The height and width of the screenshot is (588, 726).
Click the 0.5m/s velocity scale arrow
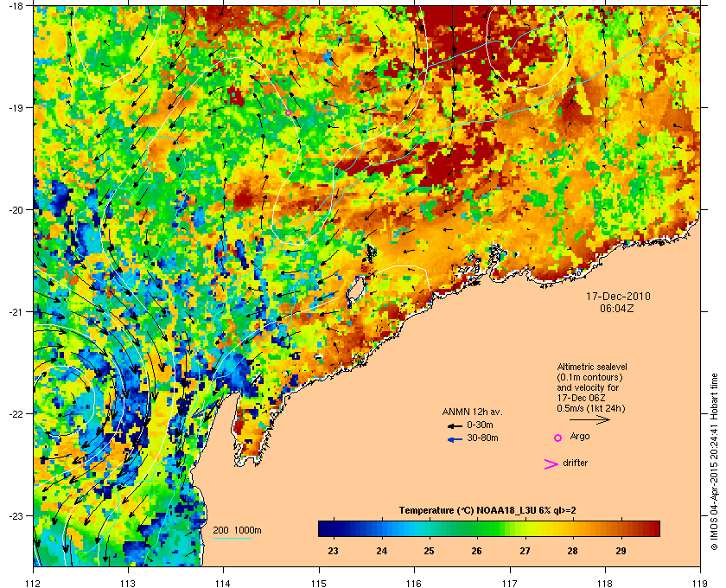pos(589,420)
